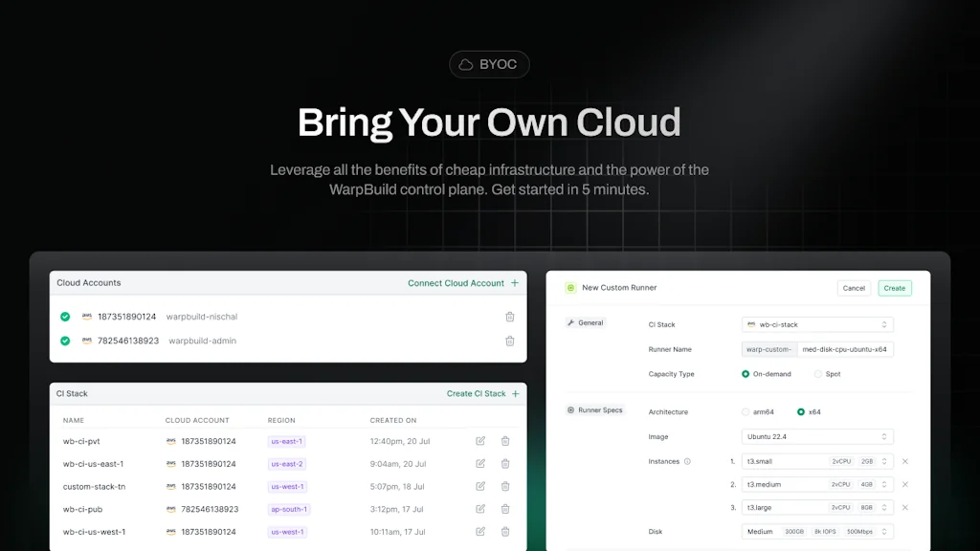Viewport: 980px width, 551px height.
Task: Pick the x64 architecture option
Action: pos(801,412)
